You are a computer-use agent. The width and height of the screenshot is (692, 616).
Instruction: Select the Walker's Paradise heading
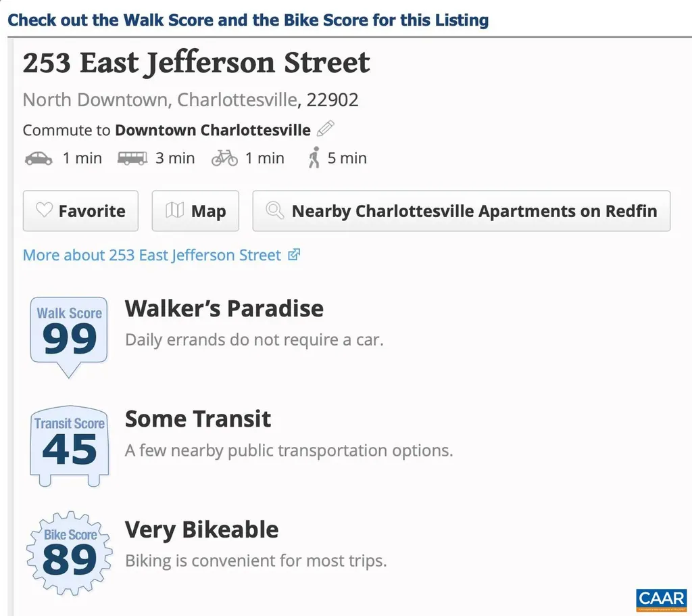(224, 308)
